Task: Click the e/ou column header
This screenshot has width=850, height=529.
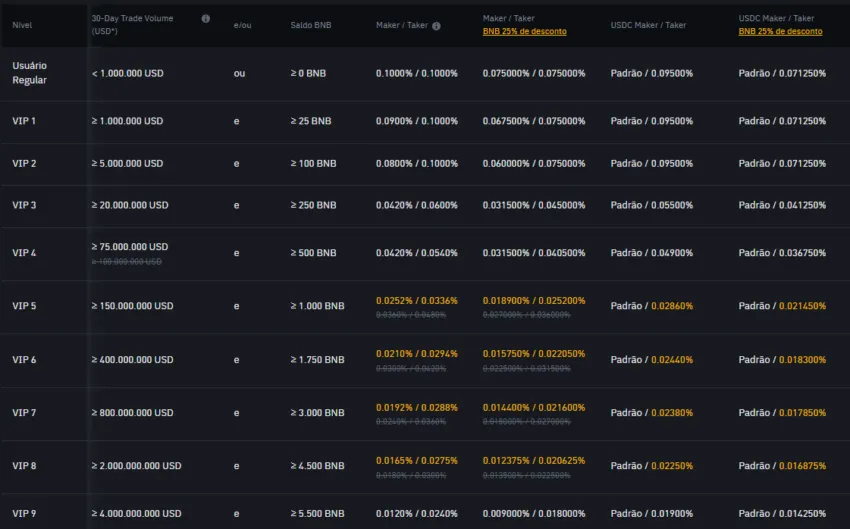Action: point(242,25)
